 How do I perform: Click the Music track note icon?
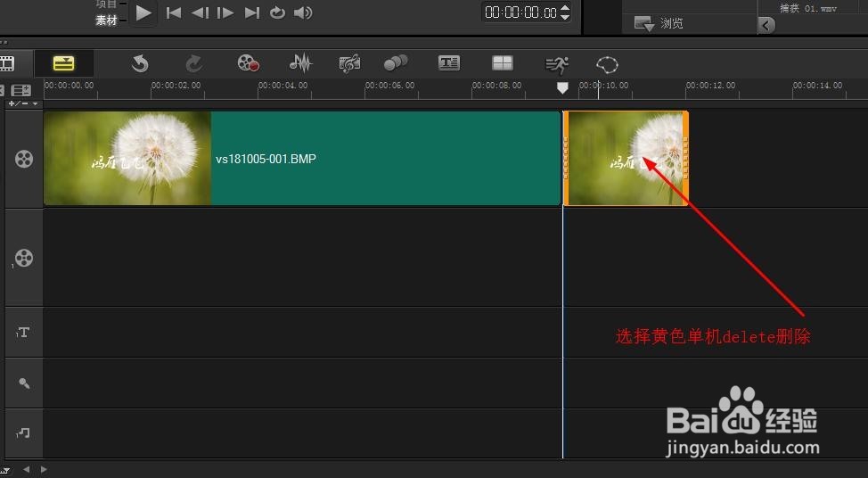[x=23, y=433]
